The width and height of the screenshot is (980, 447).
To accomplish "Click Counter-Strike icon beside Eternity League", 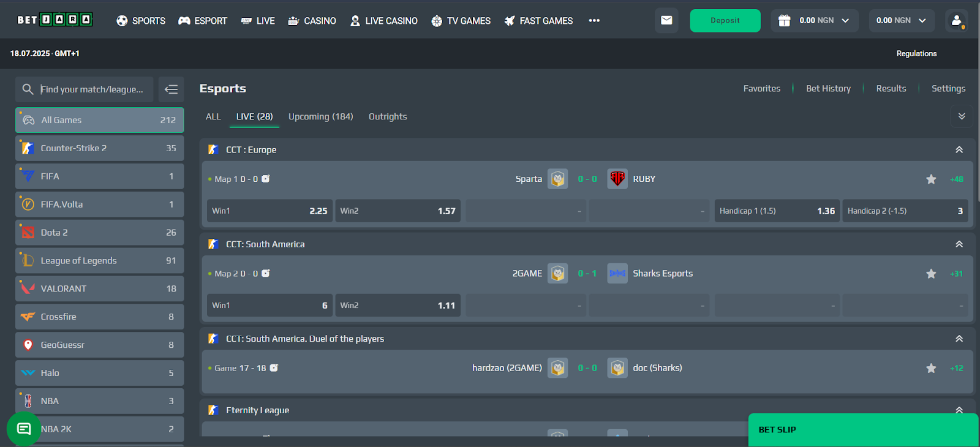I will 213,410.
